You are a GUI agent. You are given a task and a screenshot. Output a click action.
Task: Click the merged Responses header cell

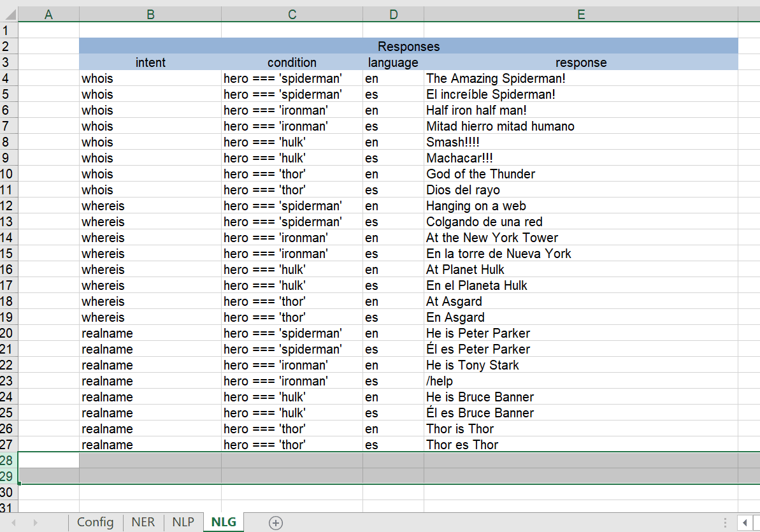coord(408,46)
